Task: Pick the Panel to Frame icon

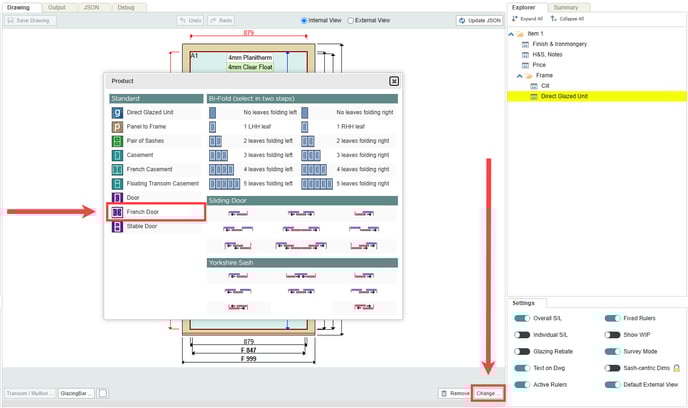Action: click(x=118, y=127)
